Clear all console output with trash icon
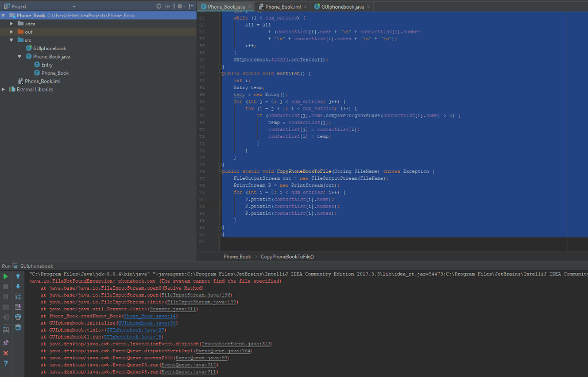This screenshot has height=377, width=588. point(18,327)
